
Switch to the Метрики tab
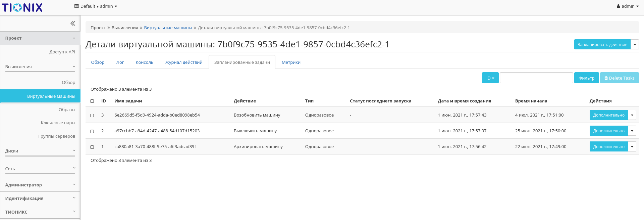coord(291,62)
